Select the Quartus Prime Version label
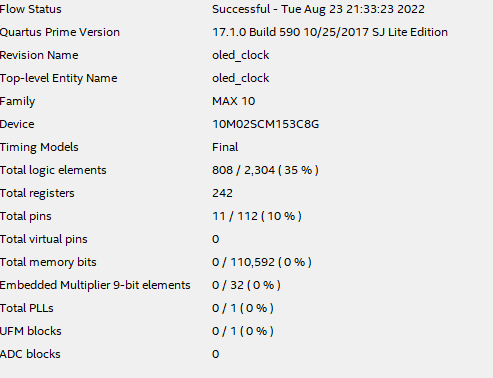Screen dimensions: 493x378 click(x=60, y=32)
